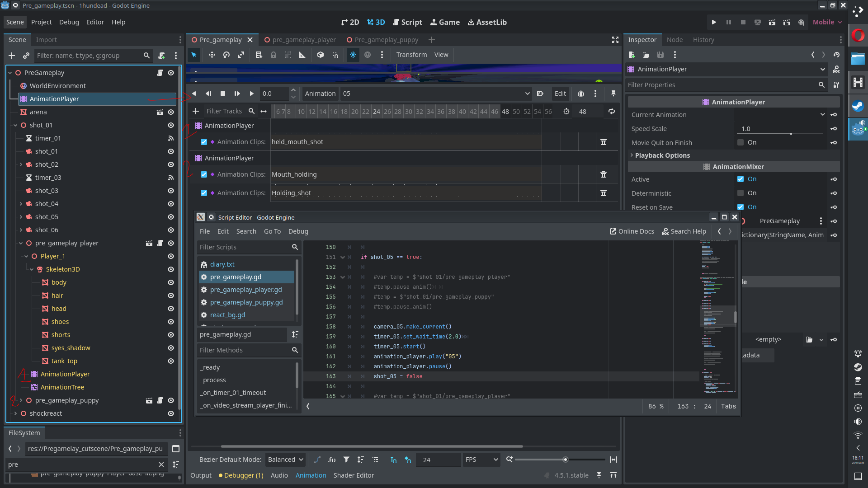Open Online Docs link in Script Editor

[x=632, y=231]
